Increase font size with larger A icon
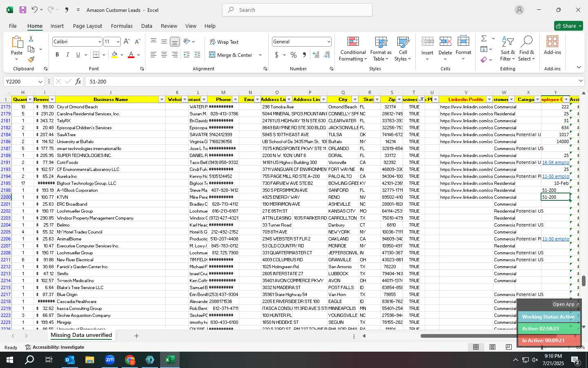588x368 pixels. [127, 42]
